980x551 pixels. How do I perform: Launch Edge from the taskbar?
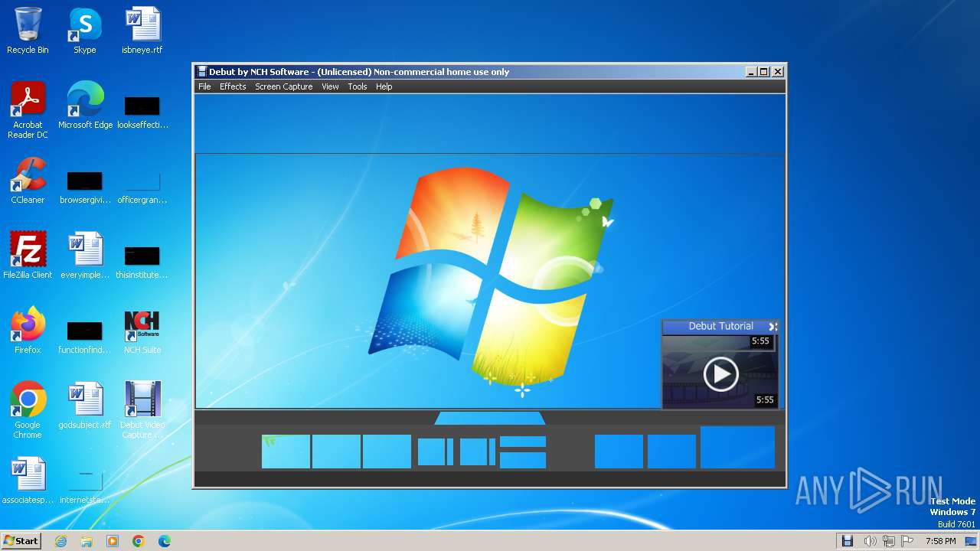point(165,541)
